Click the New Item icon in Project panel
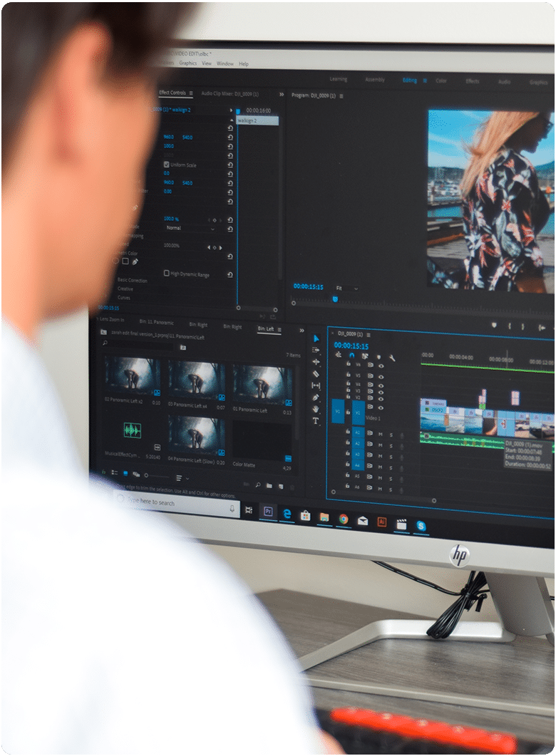 coord(281,486)
